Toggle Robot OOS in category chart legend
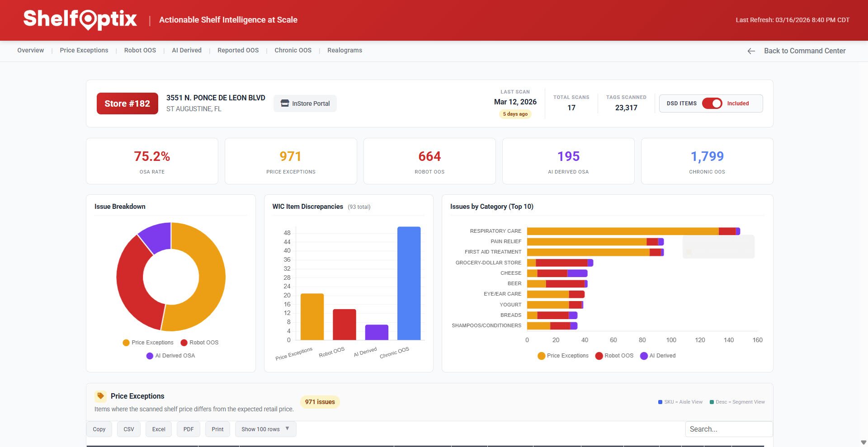This screenshot has height=447, width=868. click(x=614, y=356)
